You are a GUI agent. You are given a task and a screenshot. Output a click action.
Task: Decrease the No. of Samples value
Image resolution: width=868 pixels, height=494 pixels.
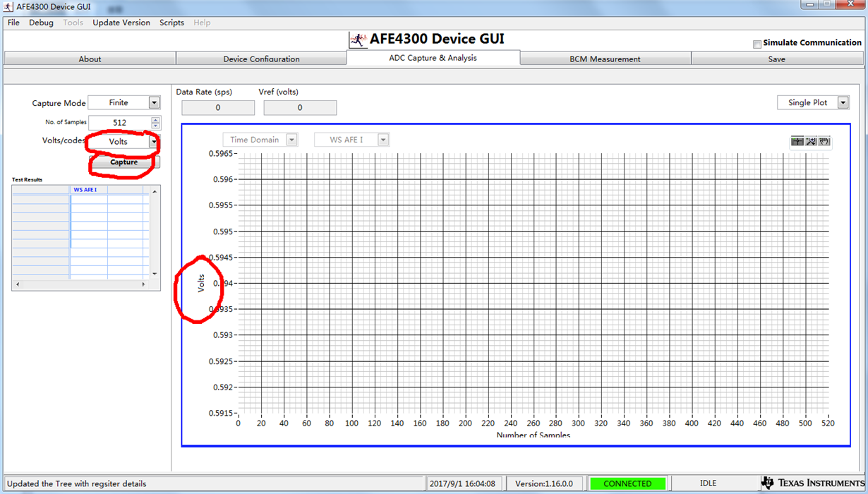[x=155, y=126]
